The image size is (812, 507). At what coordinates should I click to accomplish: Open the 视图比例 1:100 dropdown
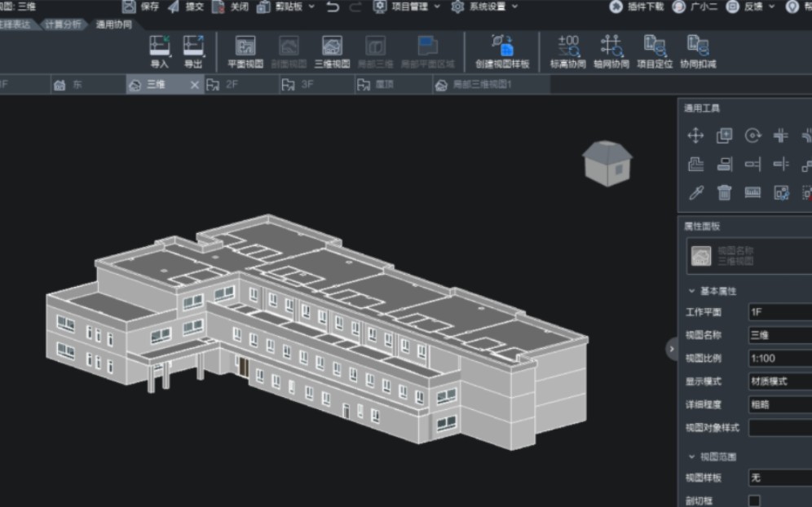[x=780, y=358]
